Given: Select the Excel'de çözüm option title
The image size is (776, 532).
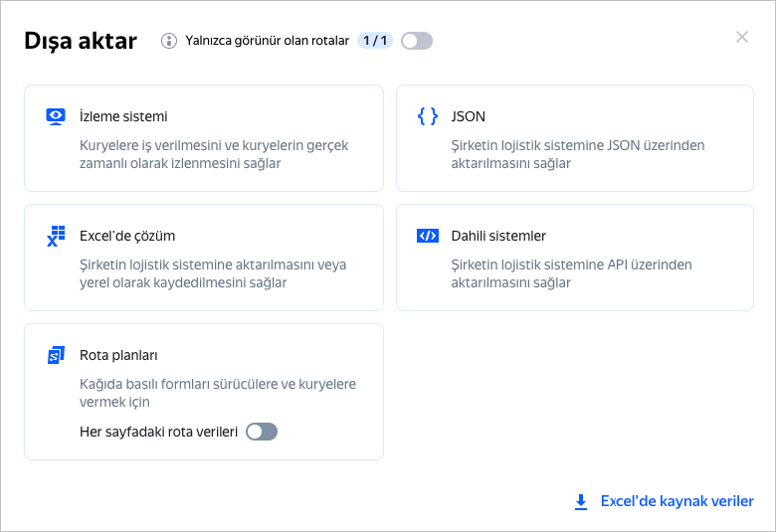Looking at the screenshot, I should tap(127, 236).
